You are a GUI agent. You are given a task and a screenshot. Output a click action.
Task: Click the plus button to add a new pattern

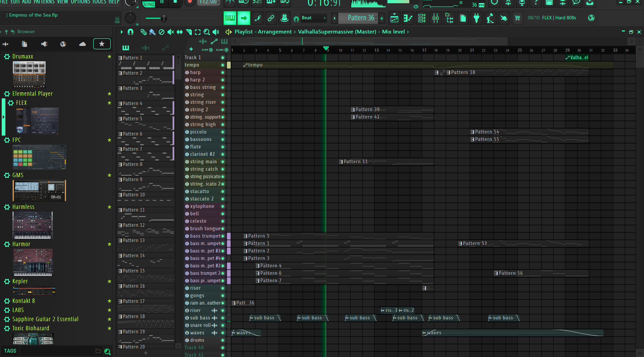(x=382, y=18)
